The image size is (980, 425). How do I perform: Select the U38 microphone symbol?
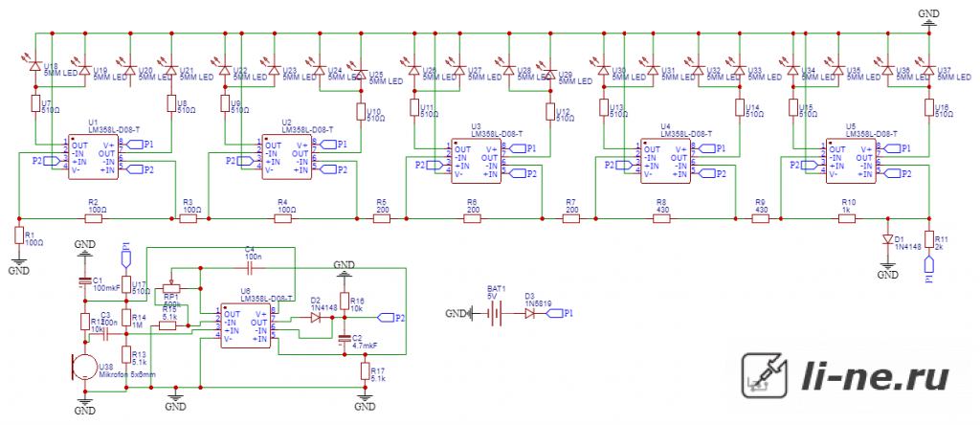click(x=82, y=367)
